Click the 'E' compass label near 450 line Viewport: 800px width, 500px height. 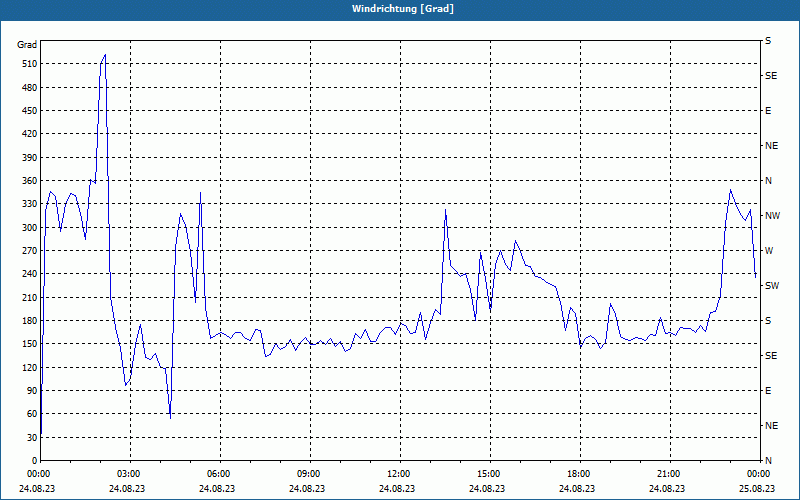(768, 111)
